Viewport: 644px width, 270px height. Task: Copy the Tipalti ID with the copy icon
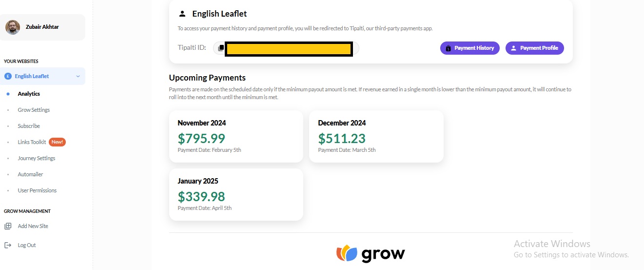(x=221, y=48)
